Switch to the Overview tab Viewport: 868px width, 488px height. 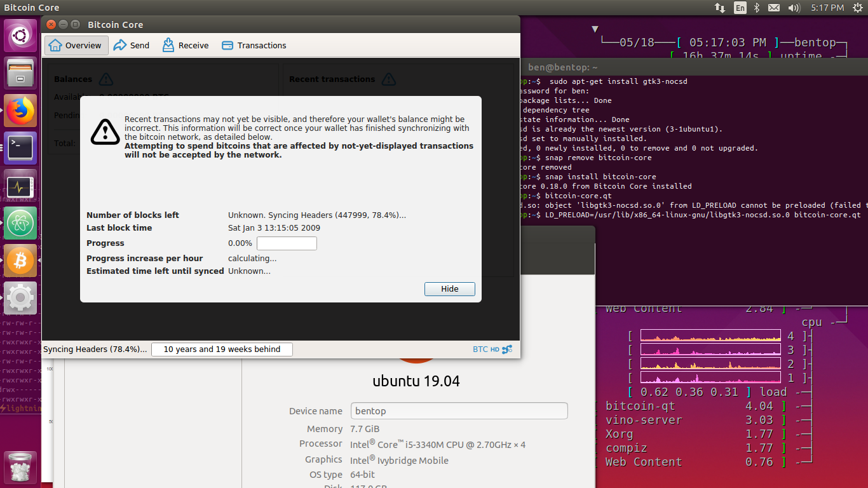pyautogui.click(x=76, y=45)
